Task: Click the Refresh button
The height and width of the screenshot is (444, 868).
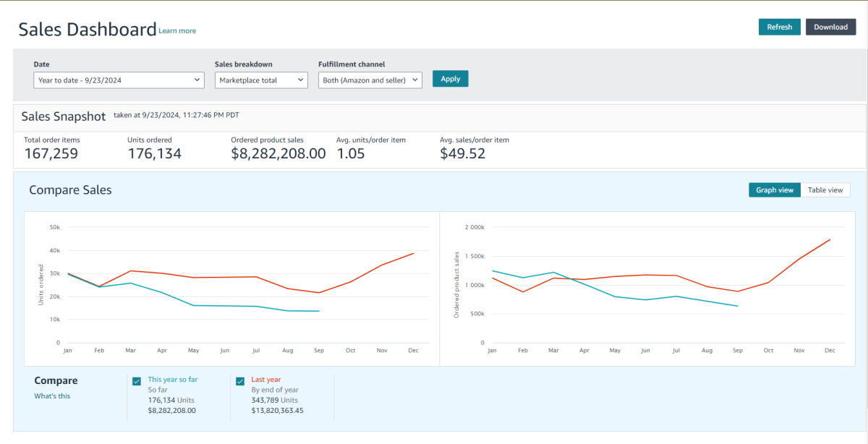Action: 779,27
